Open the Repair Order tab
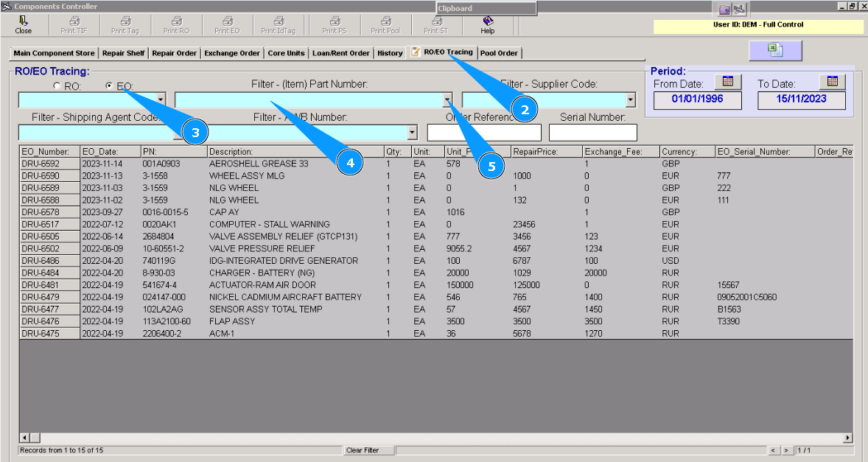The width and height of the screenshot is (868, 462). (x=175, y=53)
